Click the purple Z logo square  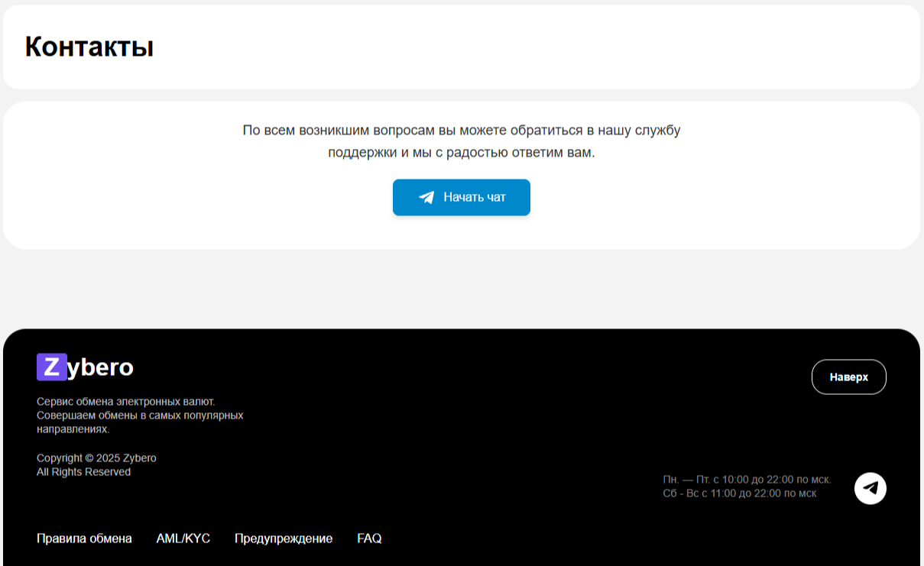[x=51, y=367]
